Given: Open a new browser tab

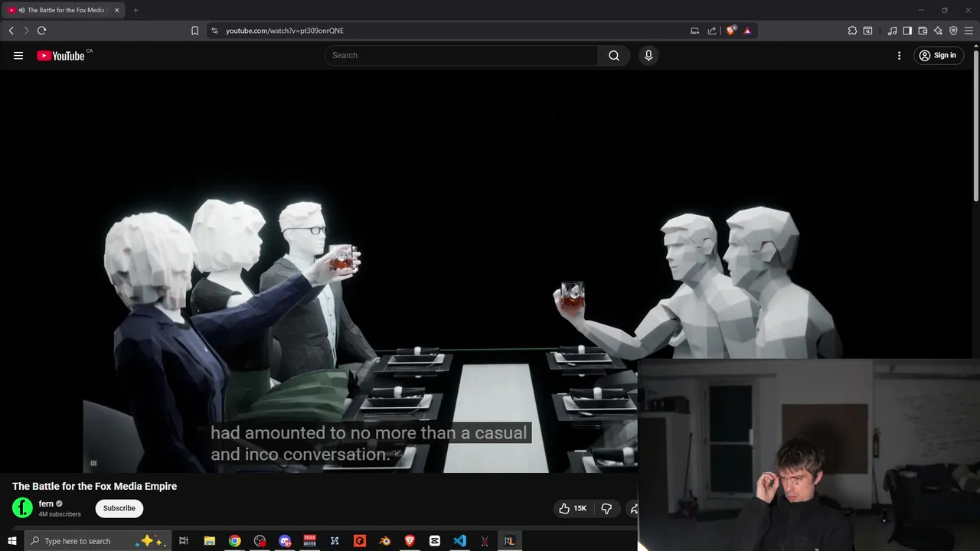Looking at the screenshot, I should coord(136,10).
